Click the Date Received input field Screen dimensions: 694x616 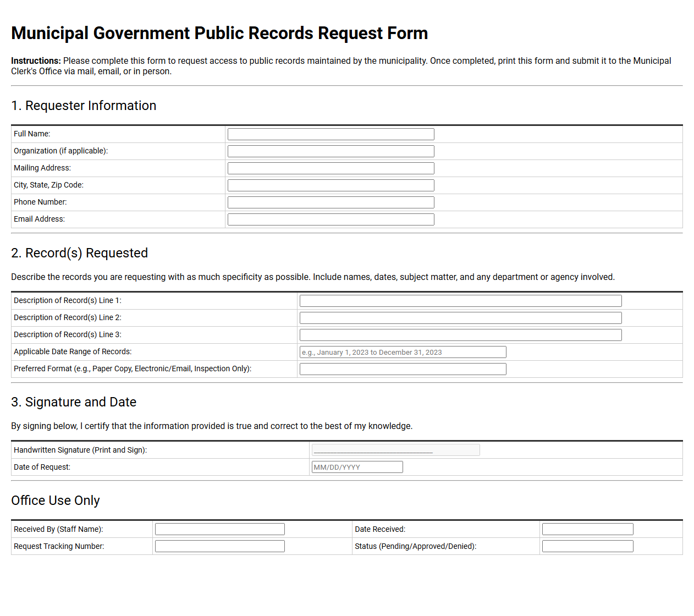(x=587, y=529)
